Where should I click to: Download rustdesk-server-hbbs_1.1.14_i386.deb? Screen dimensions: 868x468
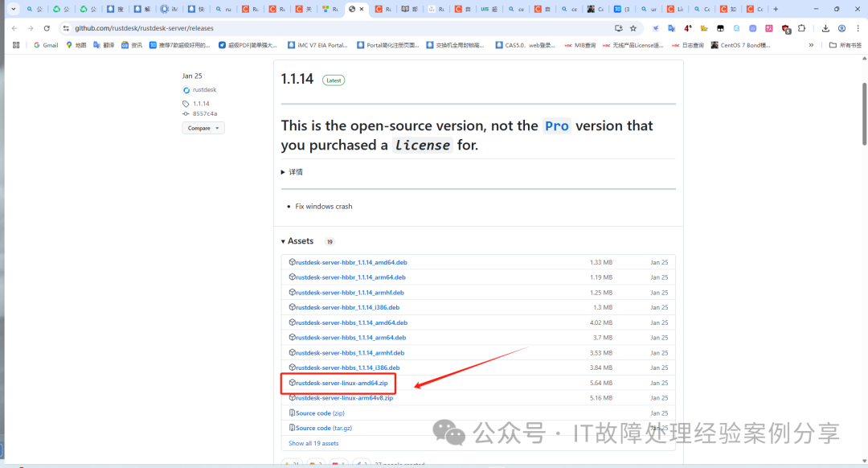click(348, 367)
